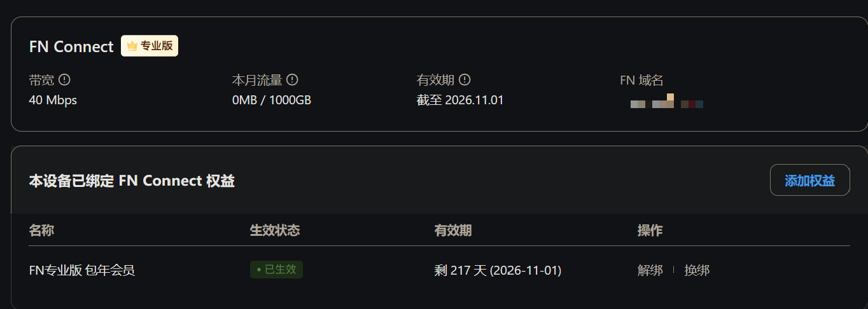Click the info icon beside 带宽

pos(64,80)
